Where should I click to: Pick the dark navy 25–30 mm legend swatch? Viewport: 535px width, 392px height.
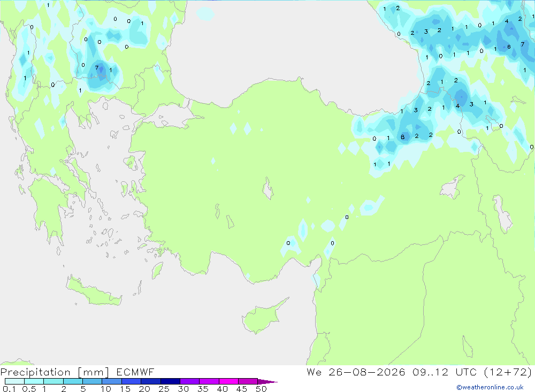[170, 381]
